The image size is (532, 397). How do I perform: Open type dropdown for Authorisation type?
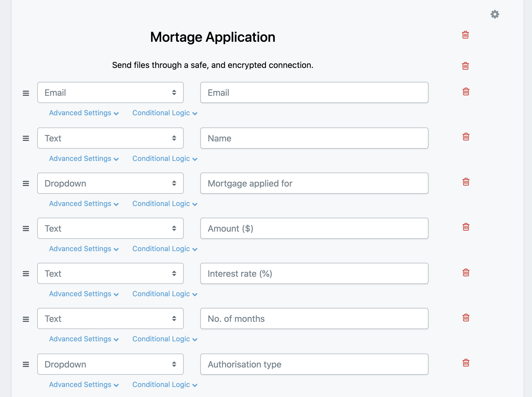coord(110,364)
